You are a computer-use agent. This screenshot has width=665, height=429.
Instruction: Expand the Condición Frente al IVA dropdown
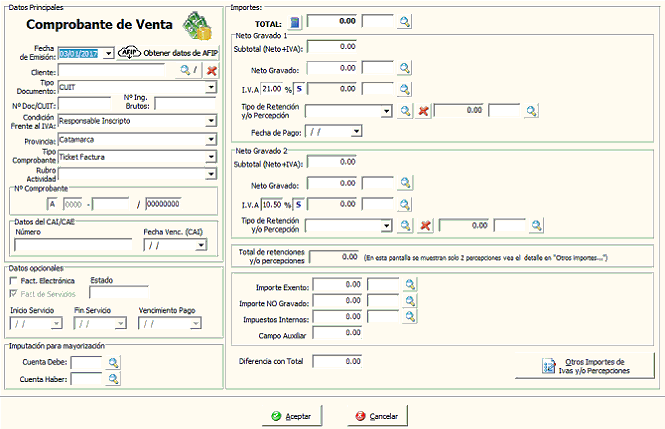coord(210,121)
